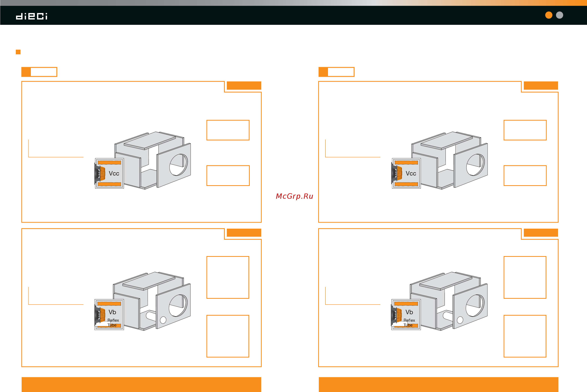Click the dieci logo in the header
This screenshot has width=587, height=392.
[x=32, y=16]
